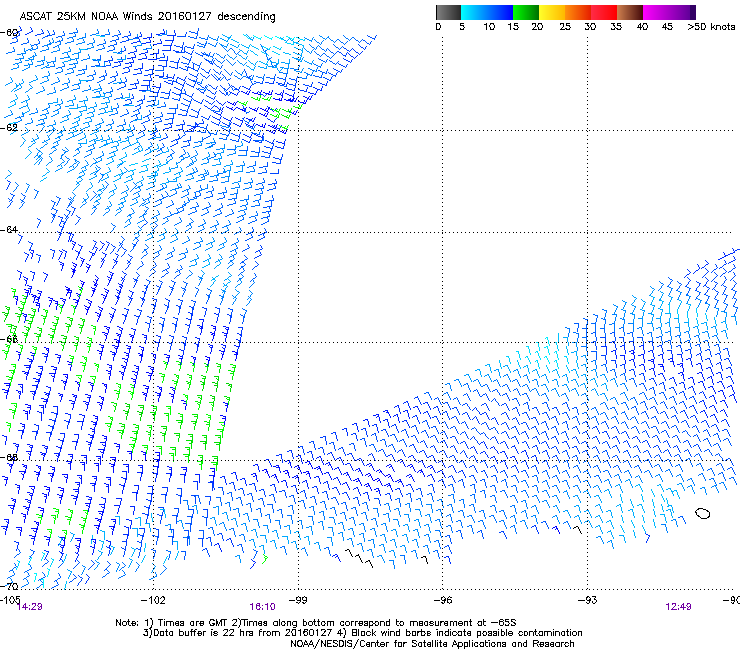Click the brown 35-40 knots legend segment
The height and width of the screenshot is (650, 740).
pyautogui.click(x=630, y=12)
